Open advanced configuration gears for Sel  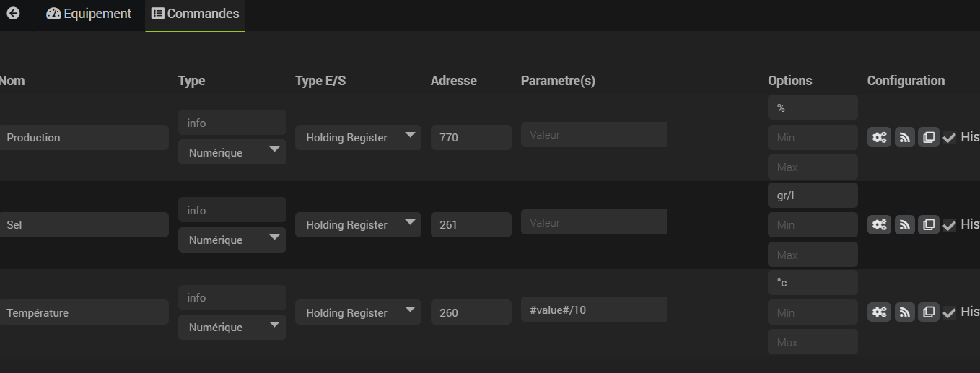click(x=879, y=225)
